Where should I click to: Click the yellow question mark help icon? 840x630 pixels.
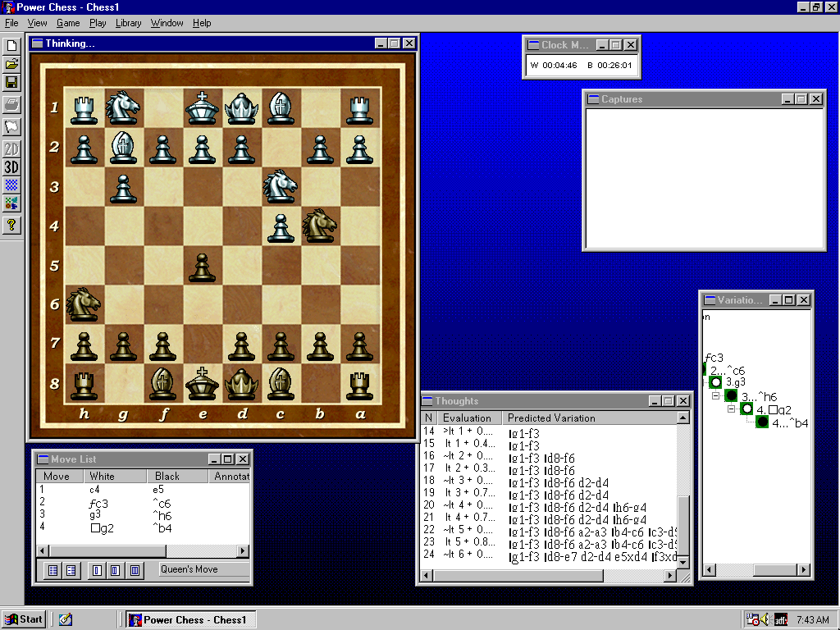pos(11,225)
